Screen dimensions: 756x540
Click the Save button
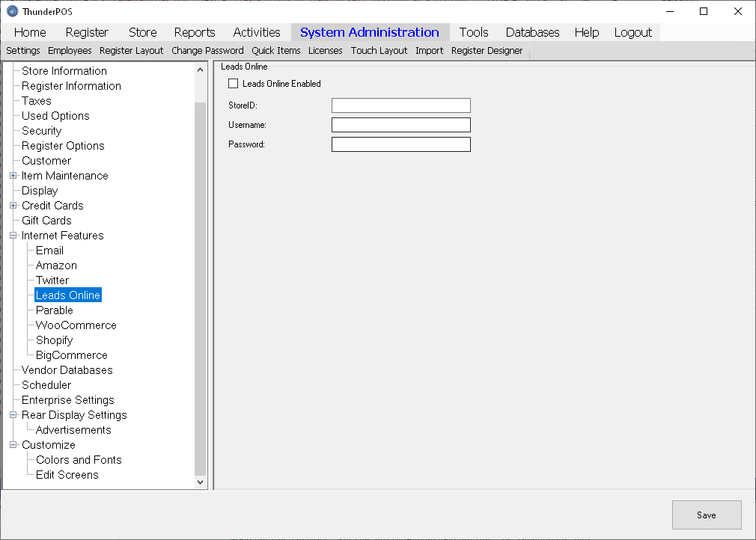tap(706, 515)
